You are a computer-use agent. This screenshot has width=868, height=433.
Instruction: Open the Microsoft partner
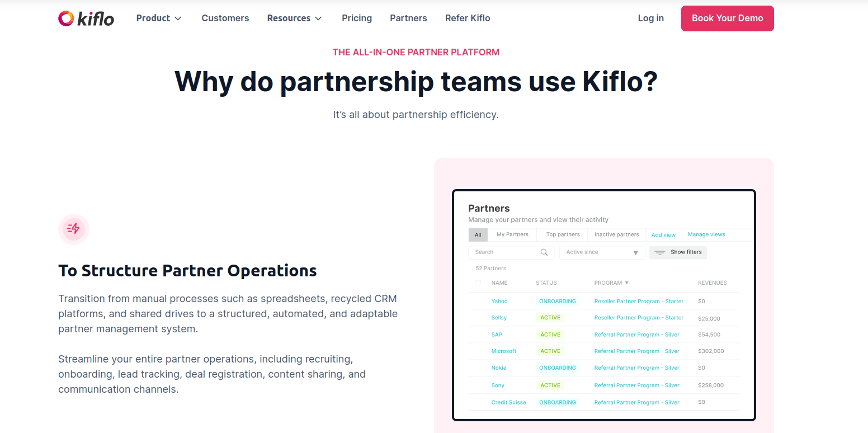(x=504, y=351)
